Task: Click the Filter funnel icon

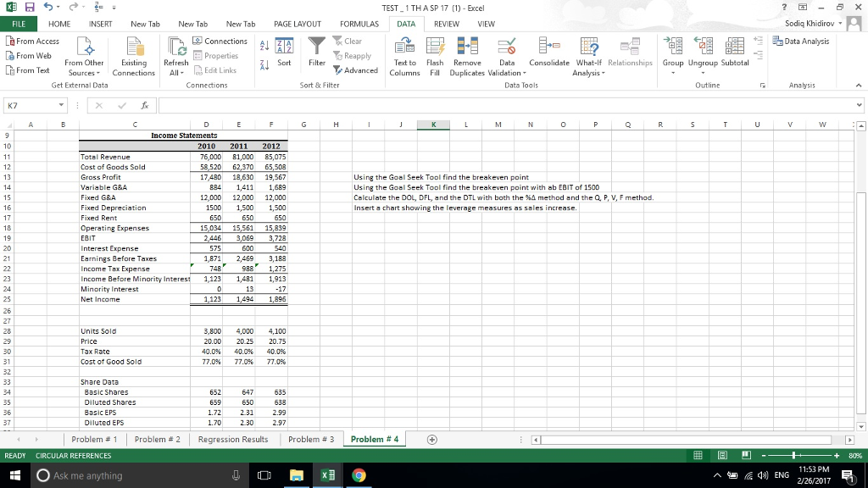Action: pos(317,46)
